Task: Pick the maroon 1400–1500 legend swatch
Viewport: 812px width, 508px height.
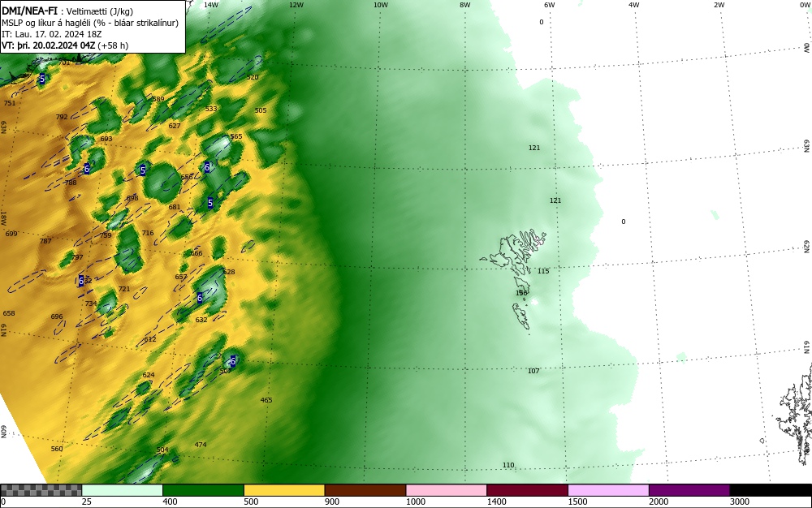Action: [527, 490]
